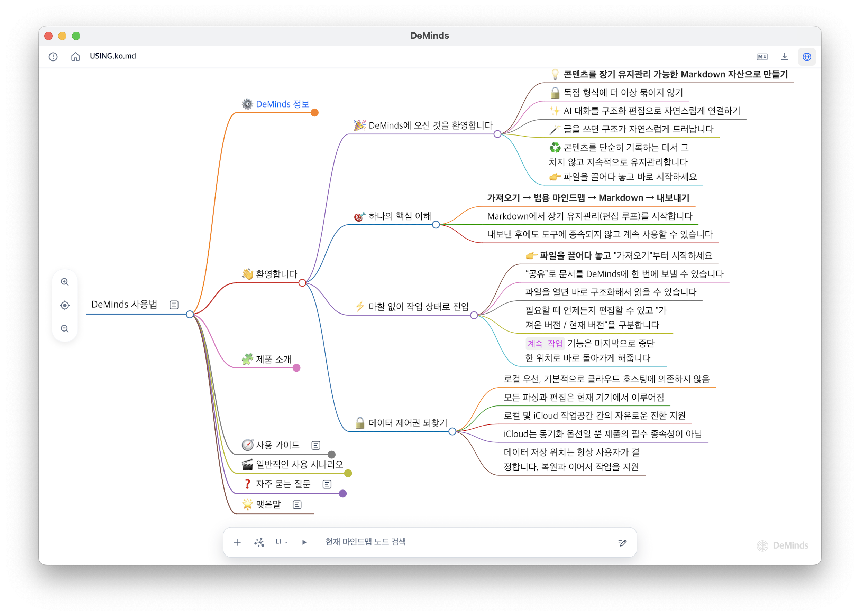Expand the 제품 소개 node circle
Screen dimensions: 860x616
tap(296, 368)
